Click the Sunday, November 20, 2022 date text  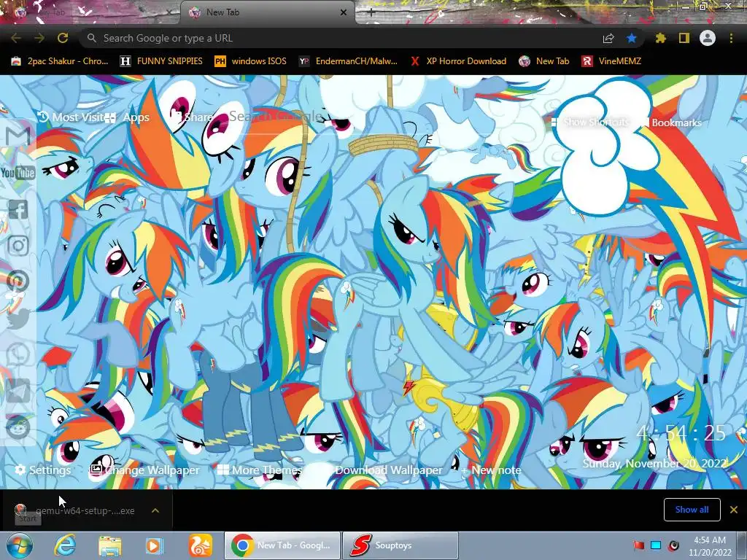[654, 463]
